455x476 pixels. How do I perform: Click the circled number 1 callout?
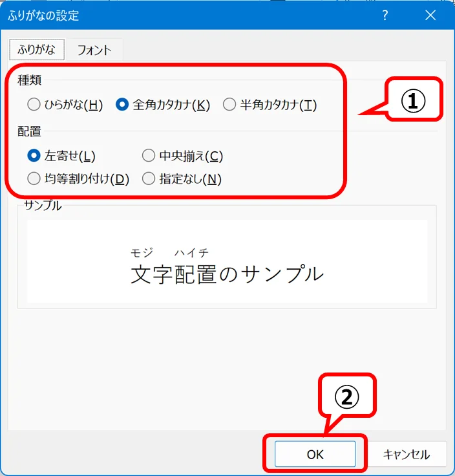pyautogui.click(x=414, y=100)
